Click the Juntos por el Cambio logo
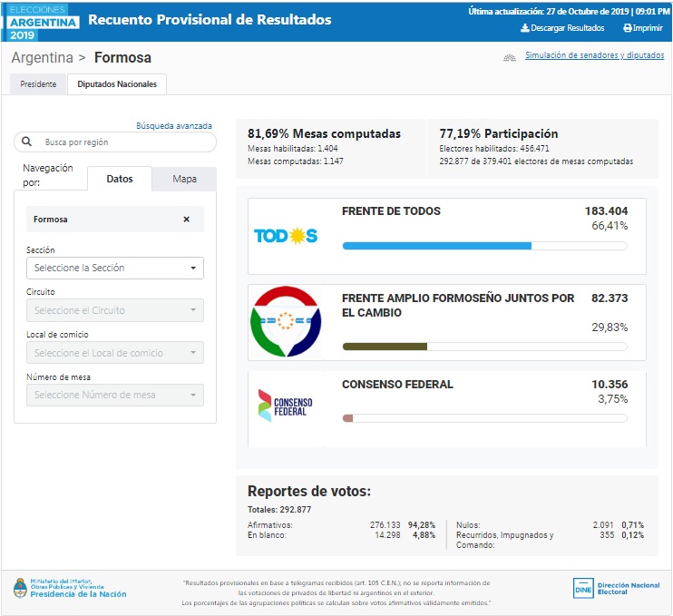 (x=286, y=321)
